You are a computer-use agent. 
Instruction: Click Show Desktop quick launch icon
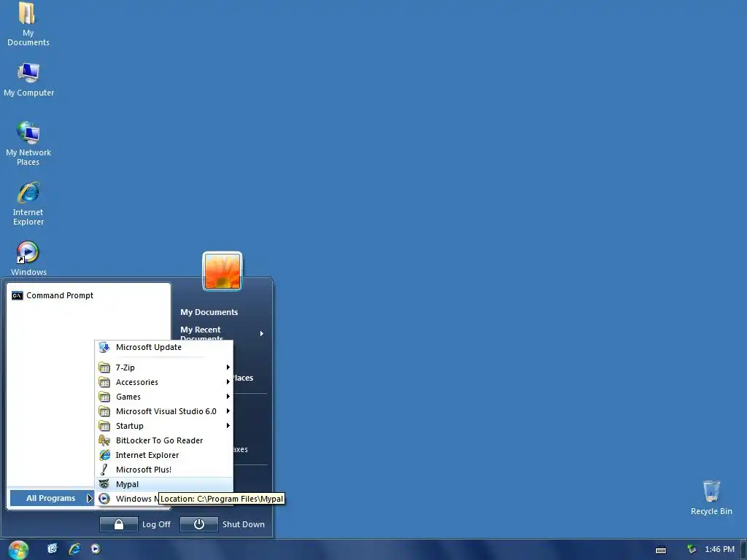point(53,549)
